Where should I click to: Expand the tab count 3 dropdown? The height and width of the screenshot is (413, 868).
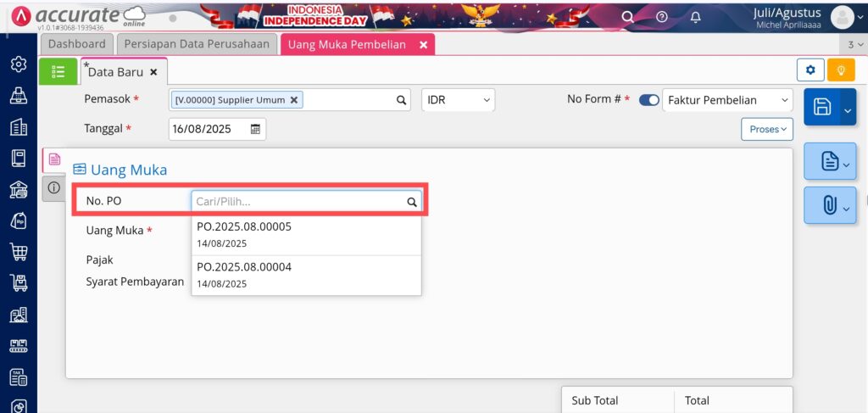tap(856, 45)
